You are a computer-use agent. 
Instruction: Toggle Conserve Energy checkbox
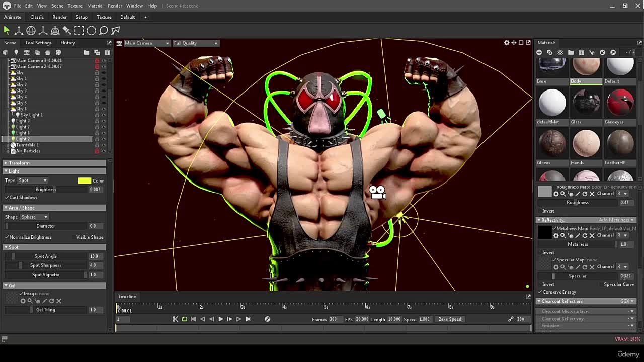point(540,292)
